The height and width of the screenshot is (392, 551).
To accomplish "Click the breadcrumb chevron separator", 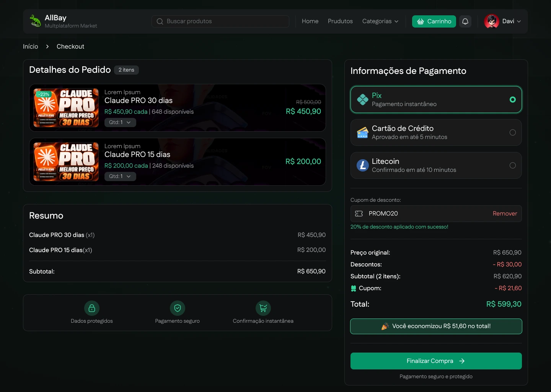I will pyautogui.click(x=47, y=46).
